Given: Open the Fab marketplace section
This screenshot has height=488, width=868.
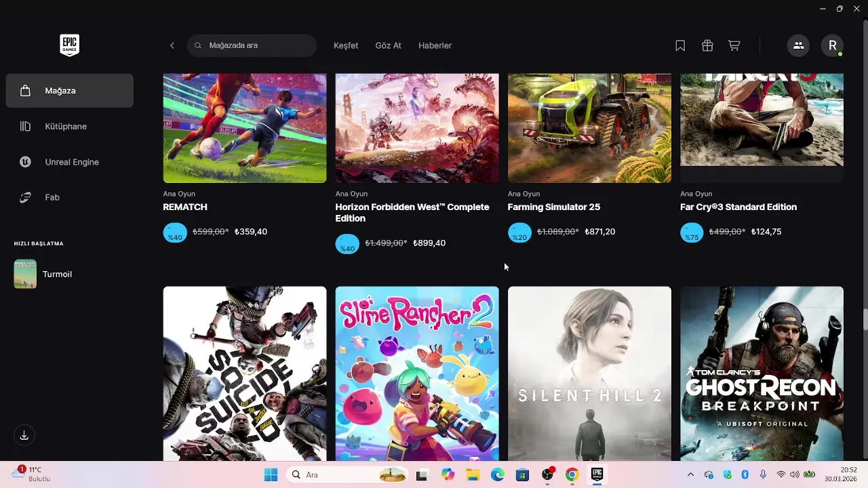Looking at the screenshot, I should [70, 197].
